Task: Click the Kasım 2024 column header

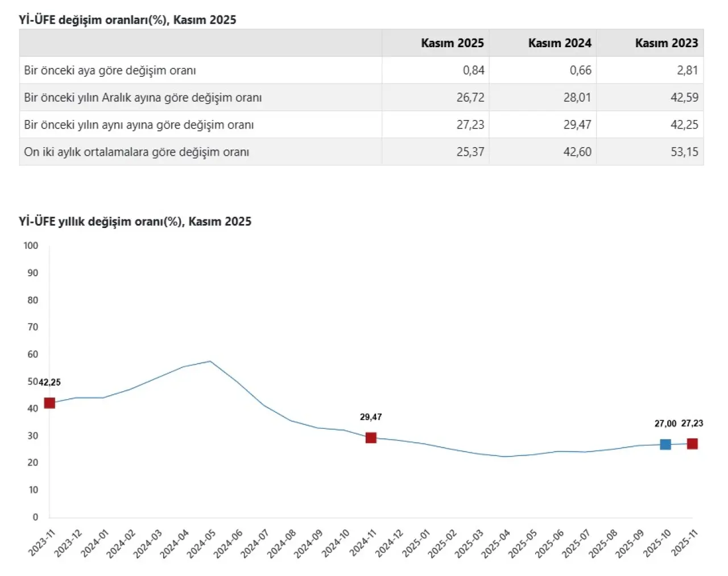Action: click(x=560, y=43)
